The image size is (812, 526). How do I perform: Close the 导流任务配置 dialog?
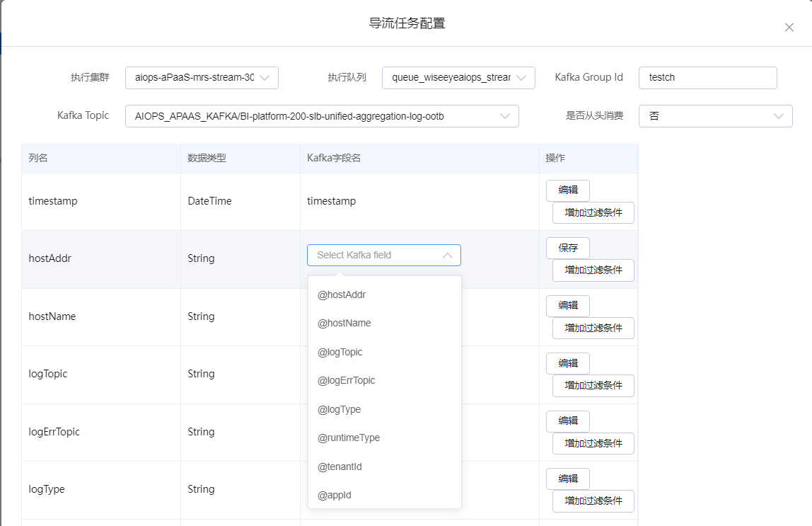tap(789, 28)
